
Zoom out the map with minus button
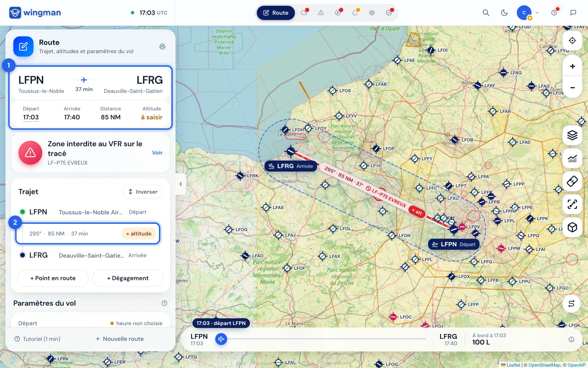[x=572, y=87]
